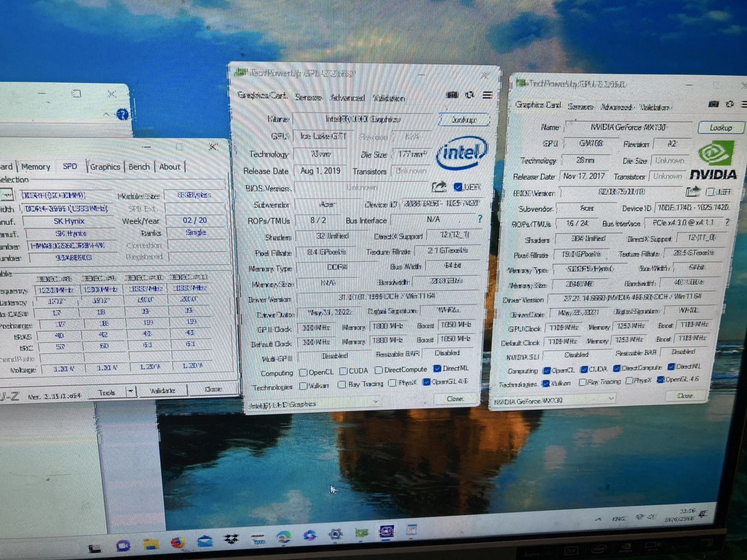747x560 pixels.
Task: Click the Tools button in CPU-Z
Action: 106,392
